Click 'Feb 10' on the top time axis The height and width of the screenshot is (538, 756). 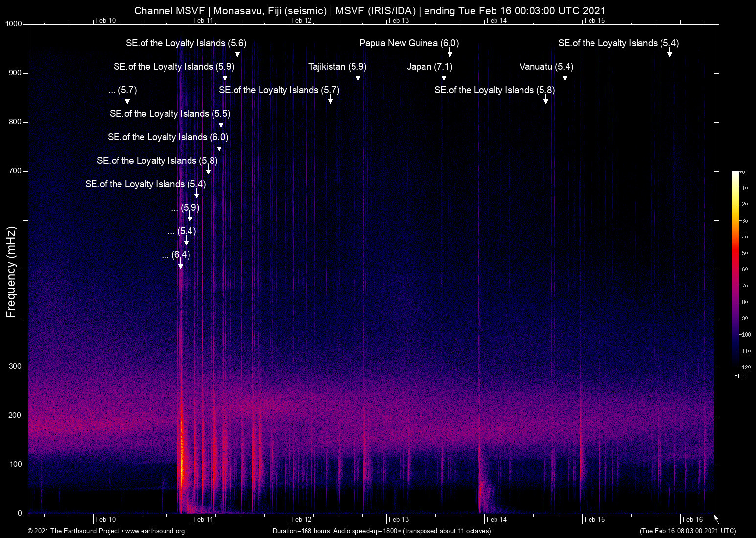[105, 21]
